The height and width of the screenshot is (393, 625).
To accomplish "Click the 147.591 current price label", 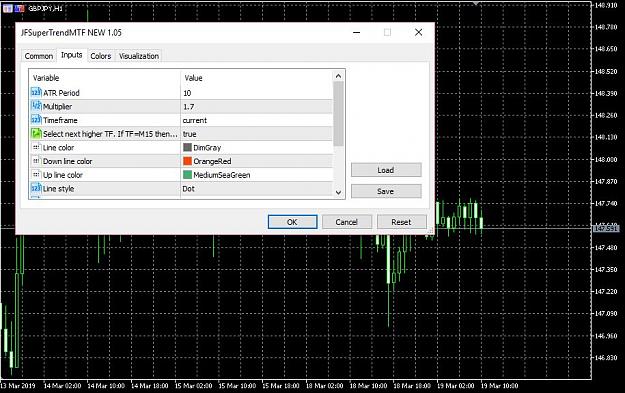I will pyautogui.click(x=606, y=228).
